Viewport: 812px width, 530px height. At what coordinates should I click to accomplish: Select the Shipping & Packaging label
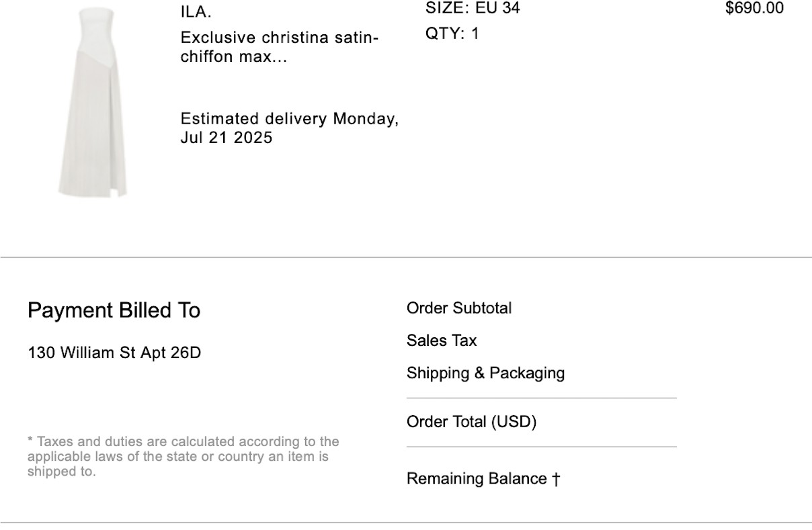tap(485, 373)
